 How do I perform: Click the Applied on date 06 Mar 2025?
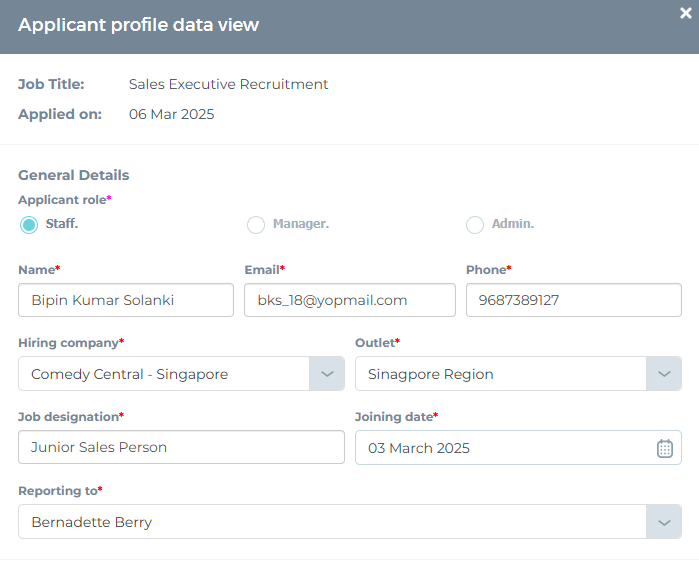[x=171, y=114]
